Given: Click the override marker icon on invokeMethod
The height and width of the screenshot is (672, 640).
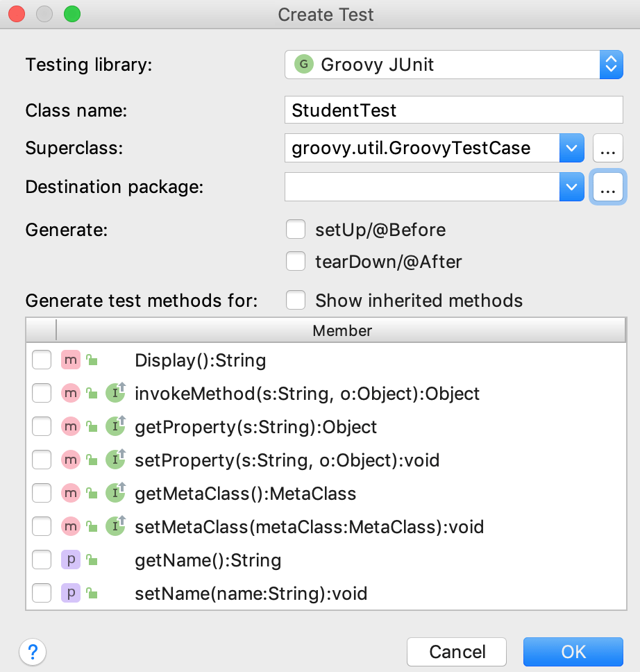Looking at the screenshot, I should [115, 393].
